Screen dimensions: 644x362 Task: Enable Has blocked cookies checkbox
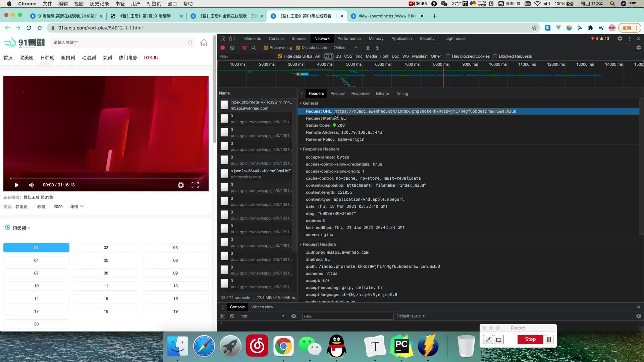(448, 56)
